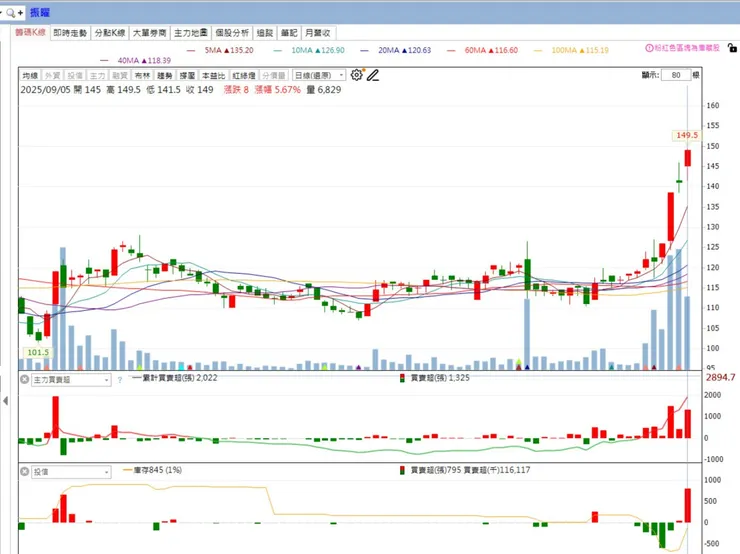Open the 分點K線 tab

pyautogui.click(x=110, y=33)
